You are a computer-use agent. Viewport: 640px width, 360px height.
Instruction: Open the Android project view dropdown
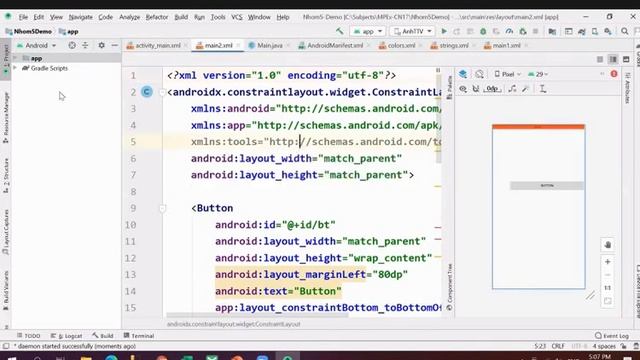click(37, 45)
